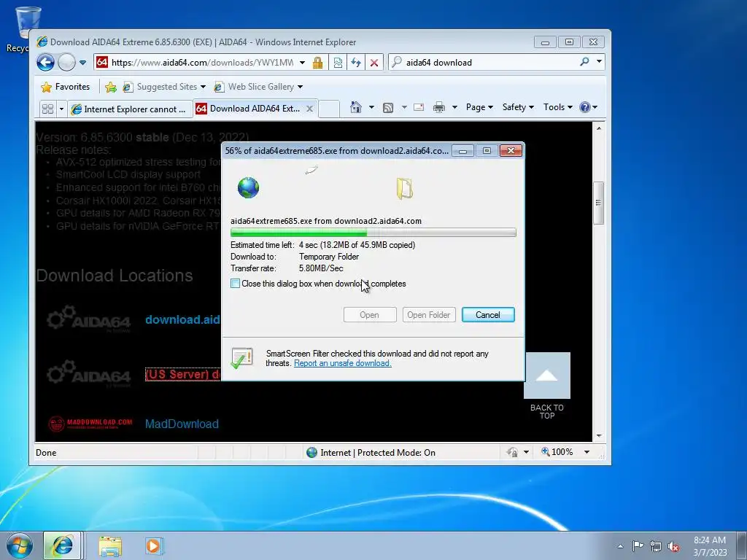Click the folder icon in download dialog
Image resolution: width=747 pixels, height=560 pixels.
pos(404,188)
